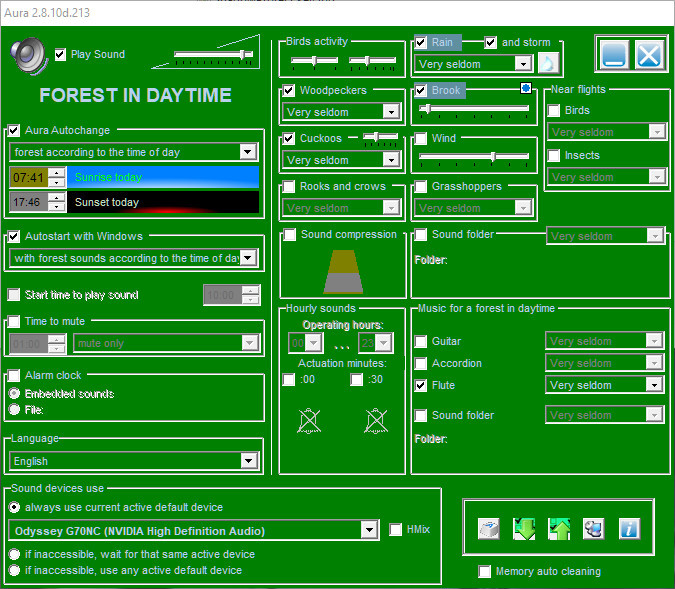The image size is (675, 589).
Task: Click the eraser icon in the bottom toolbar
Action: [x=488, y=529]
